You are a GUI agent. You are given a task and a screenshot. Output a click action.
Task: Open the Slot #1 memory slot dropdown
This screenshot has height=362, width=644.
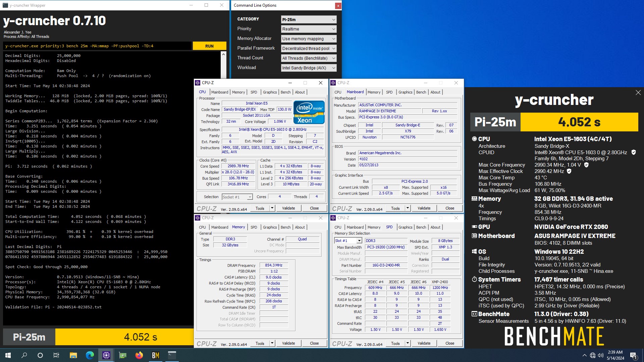[348, 241]
